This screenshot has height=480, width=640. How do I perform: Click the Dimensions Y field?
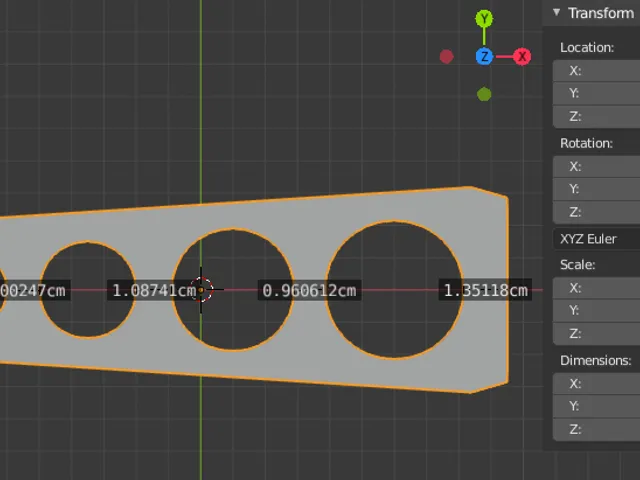(596, 406)
